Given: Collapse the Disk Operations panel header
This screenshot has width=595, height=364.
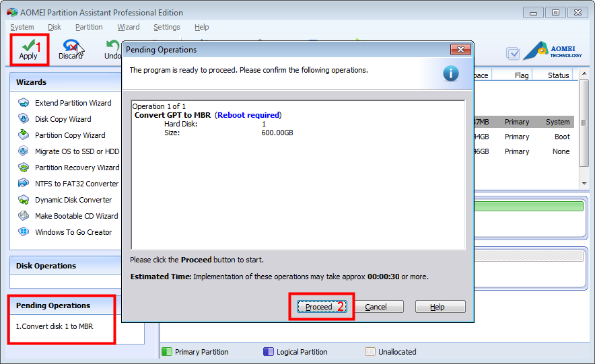Looking at the screenshot, I should [x=66, y=265].
